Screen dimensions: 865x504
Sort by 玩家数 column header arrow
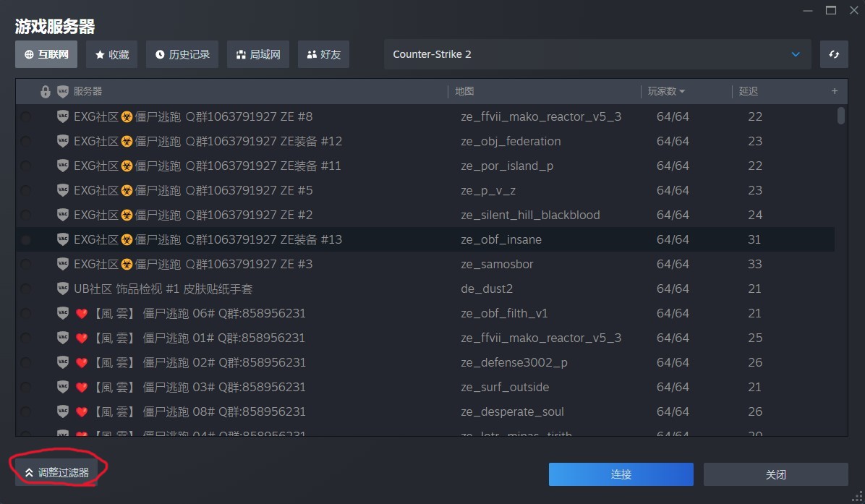682,92
